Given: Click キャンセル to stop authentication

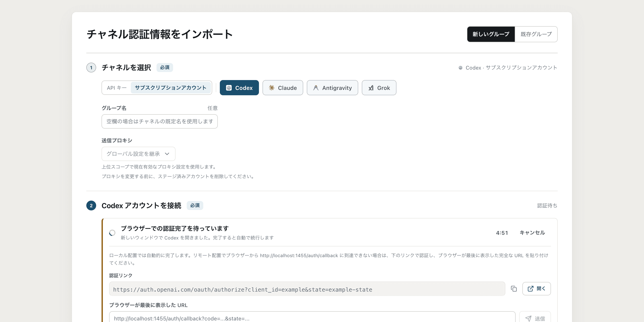Looking at the screenshot, I should pos(532,233).
